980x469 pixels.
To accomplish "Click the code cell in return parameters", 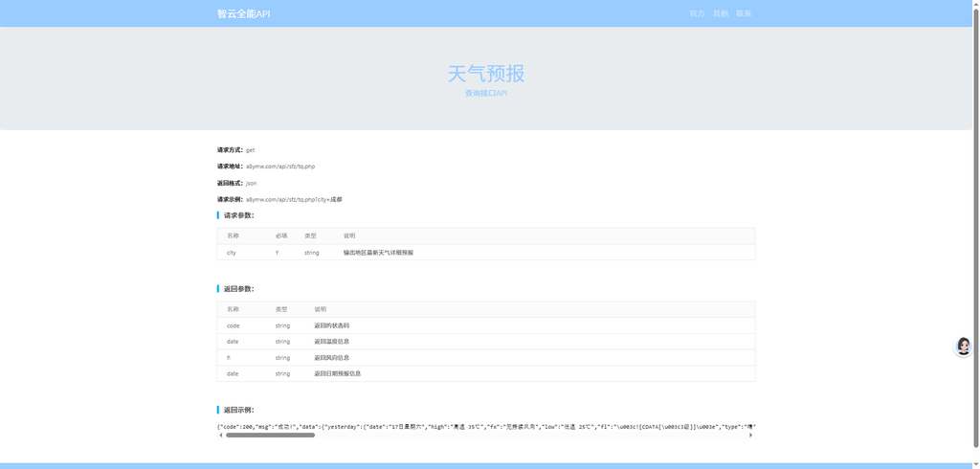I will coord(234,325).
